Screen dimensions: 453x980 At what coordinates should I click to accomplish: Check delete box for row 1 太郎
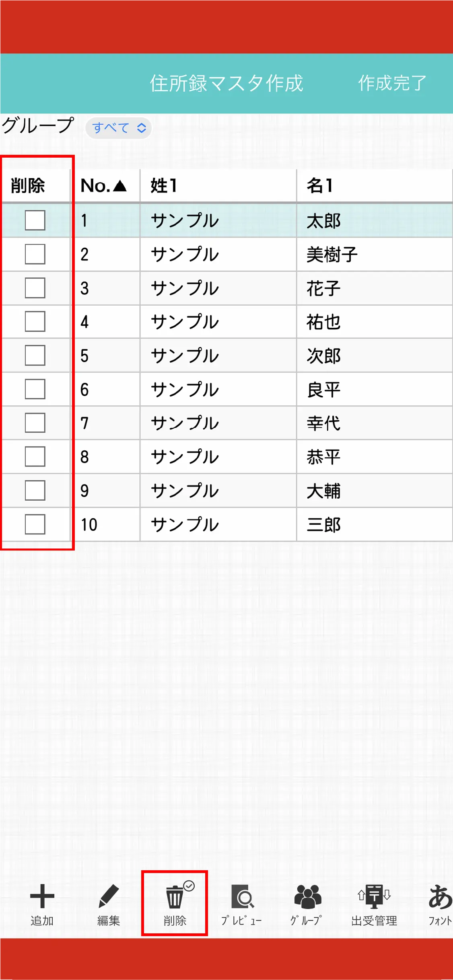click(35, 220)
